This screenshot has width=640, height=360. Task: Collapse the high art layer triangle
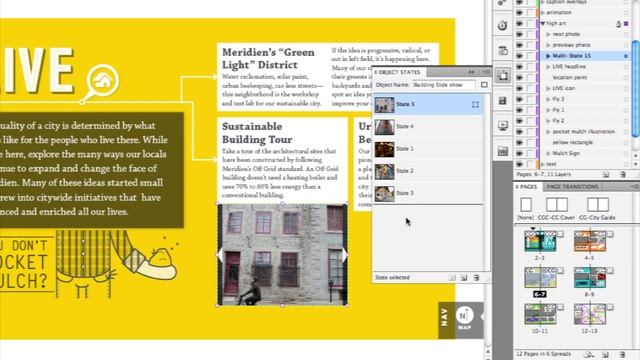point(542,24)
